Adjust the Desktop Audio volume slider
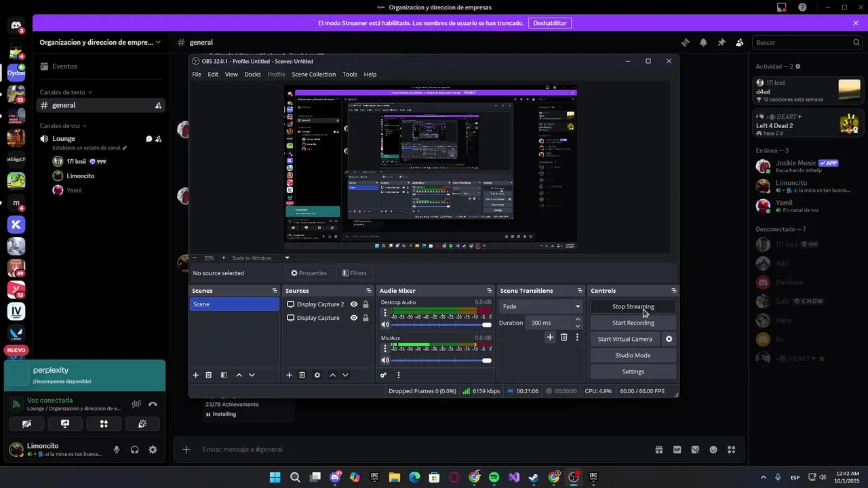The width and height of the screenshot is (868, 488). coord(441,325)
